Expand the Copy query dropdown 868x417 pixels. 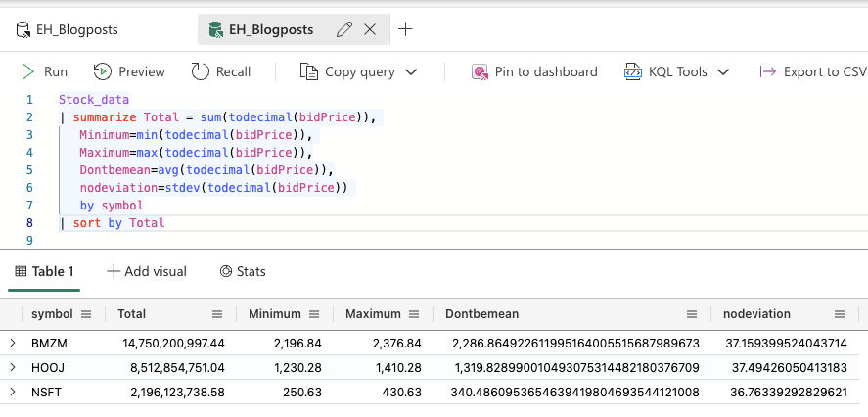click(x=411, y=71)
